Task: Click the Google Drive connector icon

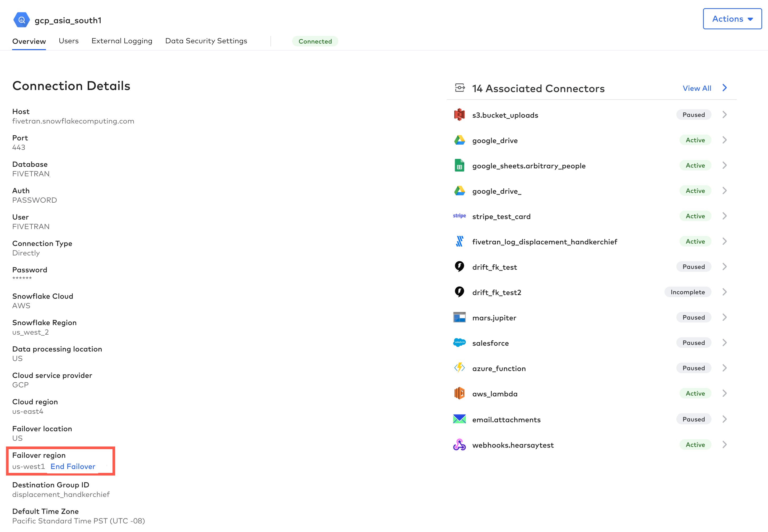Action: click(x=459, y=140)
